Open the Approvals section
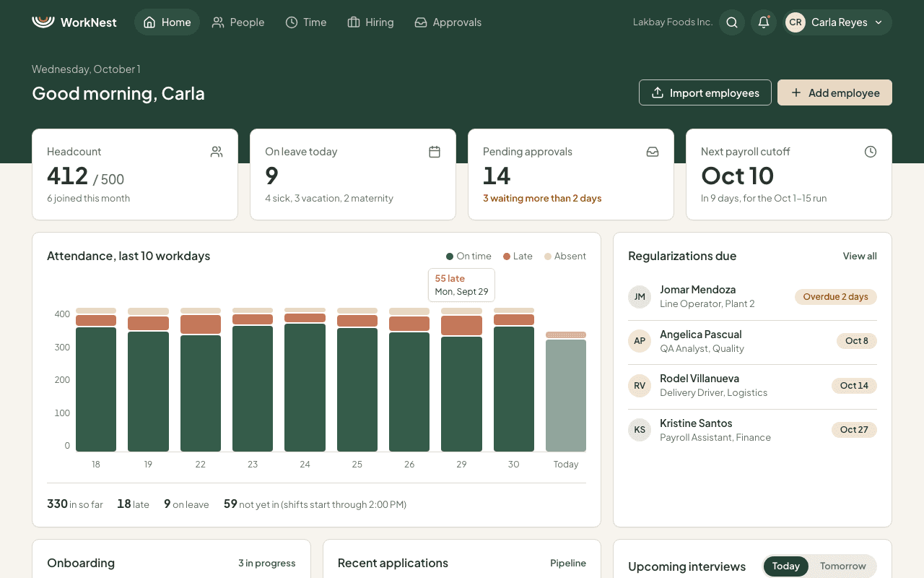 (x=448, y=22)
